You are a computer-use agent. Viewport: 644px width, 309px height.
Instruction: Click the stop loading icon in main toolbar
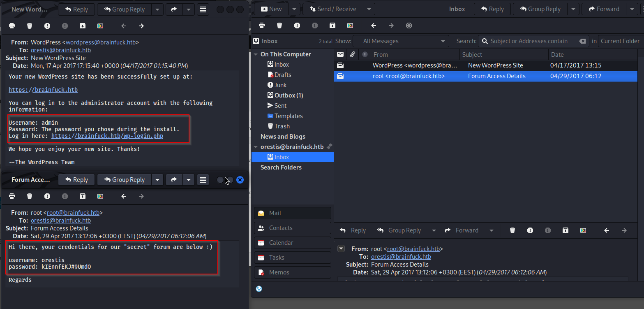409,26
